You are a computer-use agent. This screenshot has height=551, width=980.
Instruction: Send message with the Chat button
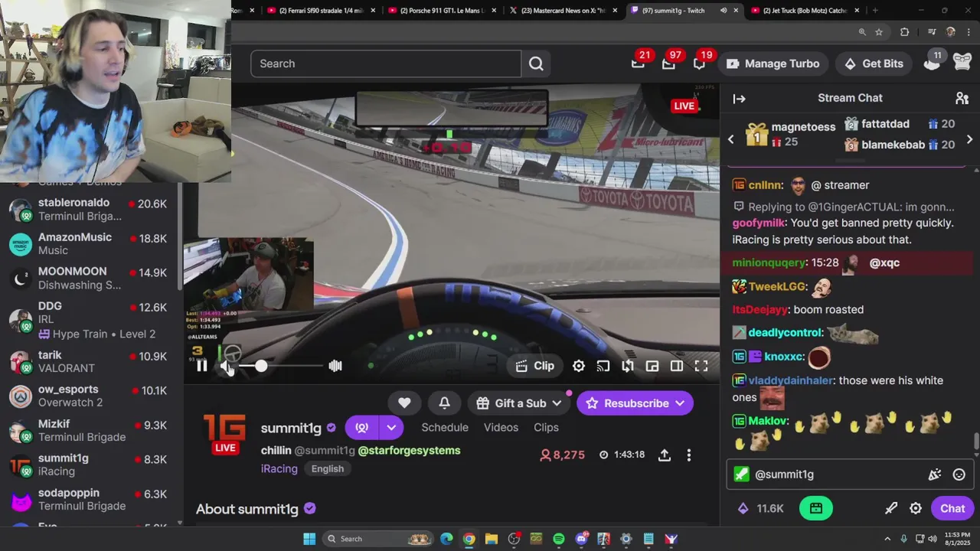point(952,508)
